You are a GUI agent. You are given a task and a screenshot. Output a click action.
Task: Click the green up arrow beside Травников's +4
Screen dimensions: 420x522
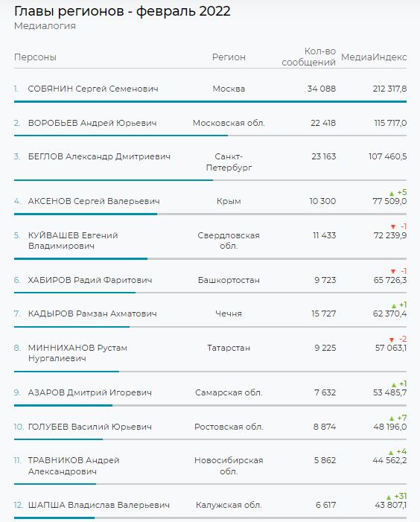pyautogui.click(x=391, y=453)
